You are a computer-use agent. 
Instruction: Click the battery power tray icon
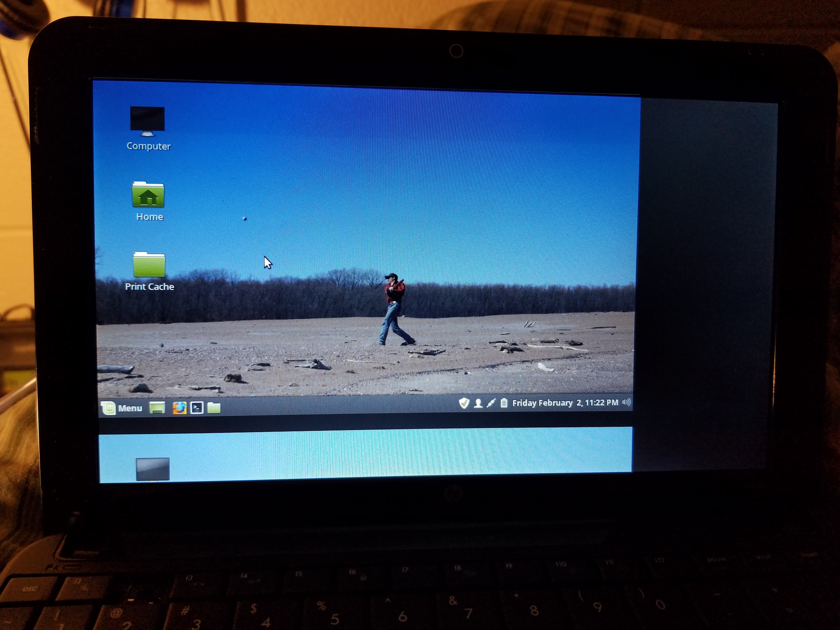pos(504,403)
